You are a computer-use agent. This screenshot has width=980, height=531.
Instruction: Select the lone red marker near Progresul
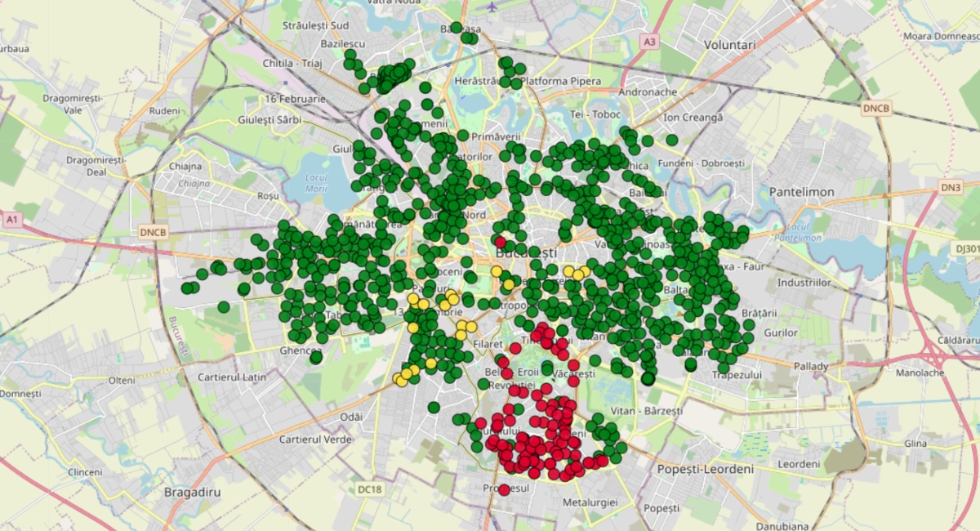click(x=504, y=489)
